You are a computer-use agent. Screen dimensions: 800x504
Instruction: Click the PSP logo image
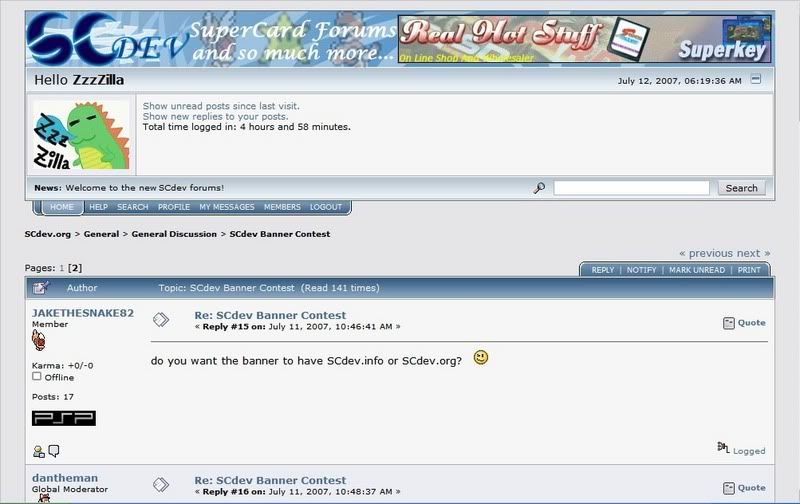pos(64,418)
